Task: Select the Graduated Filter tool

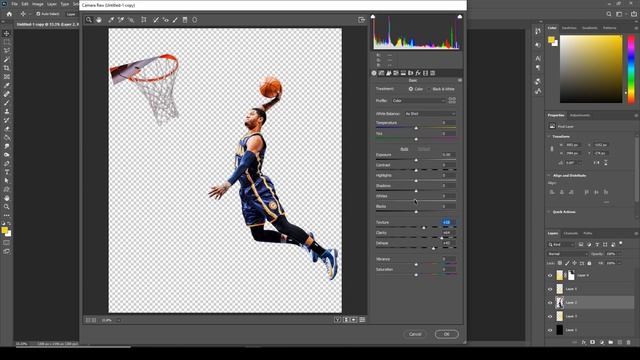Action: pyautogui.click(x=185, y=20)
